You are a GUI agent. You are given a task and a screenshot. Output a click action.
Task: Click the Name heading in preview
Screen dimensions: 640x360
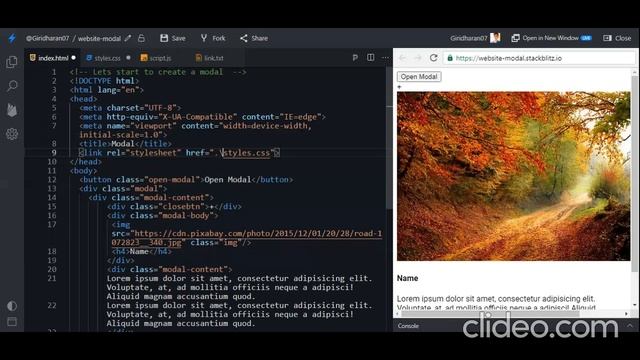407,278
